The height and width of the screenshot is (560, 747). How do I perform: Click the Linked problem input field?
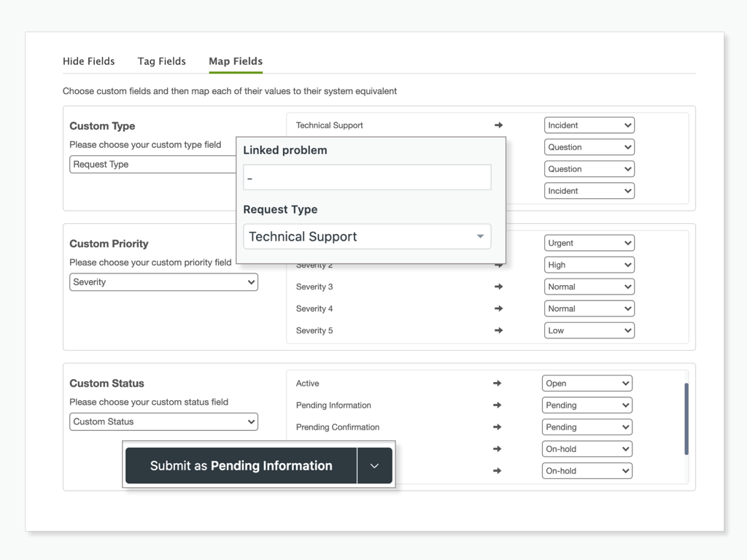click(367, 177)
